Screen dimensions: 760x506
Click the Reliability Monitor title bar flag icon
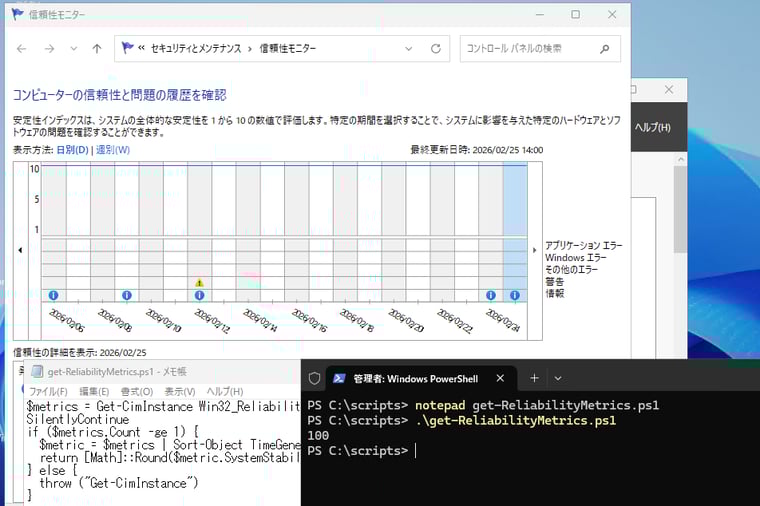17,15
